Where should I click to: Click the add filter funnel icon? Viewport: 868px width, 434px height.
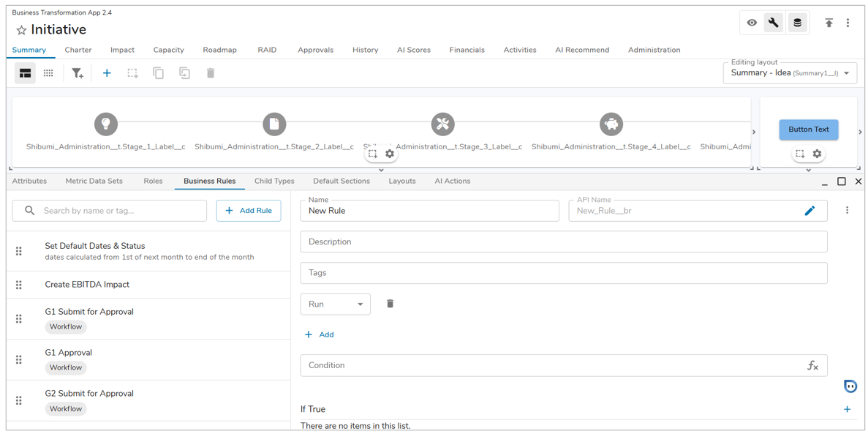click(x=77, y=73)
